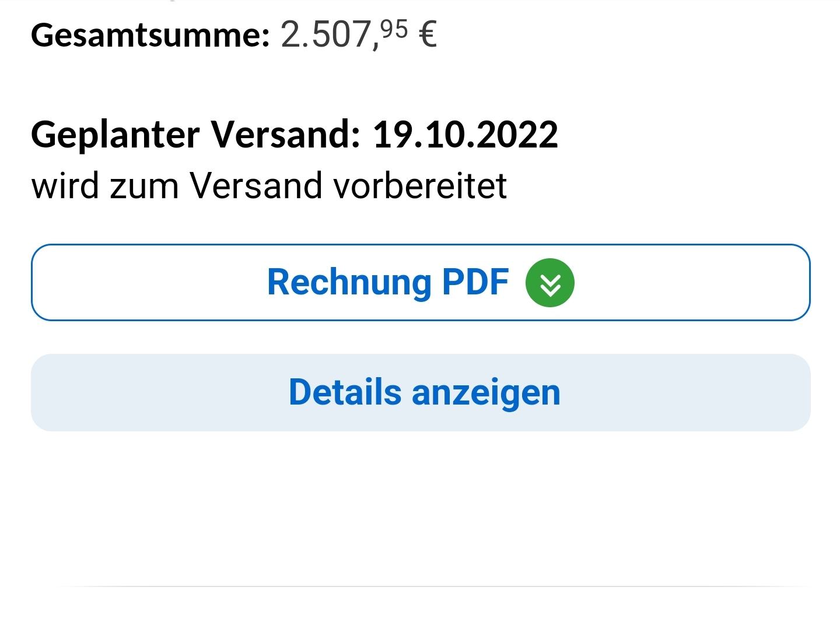840x636 pixels.
Task: Click the word Rechnung in the outlined button
Action: point(349,283)
